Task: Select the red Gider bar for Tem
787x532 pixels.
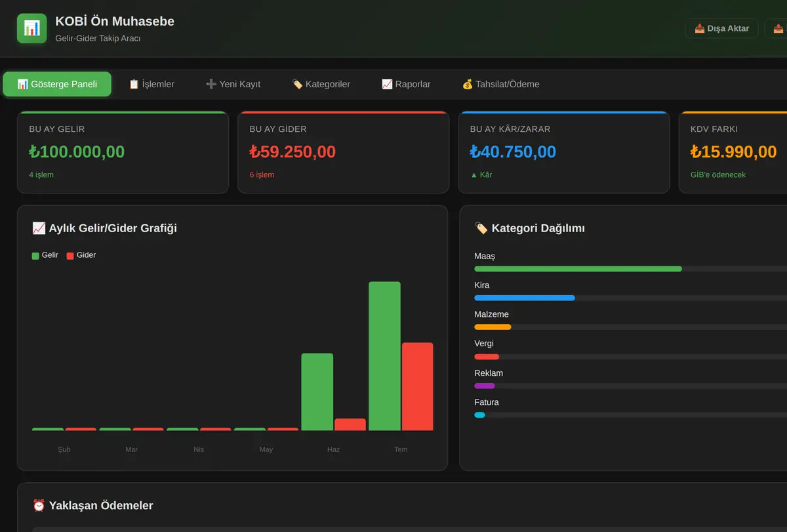Action: tap(418, 386)
